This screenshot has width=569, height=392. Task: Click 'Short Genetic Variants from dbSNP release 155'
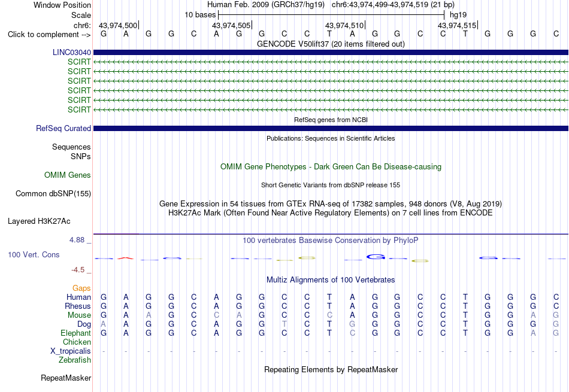pyautogui.click(x=331, y=185)
